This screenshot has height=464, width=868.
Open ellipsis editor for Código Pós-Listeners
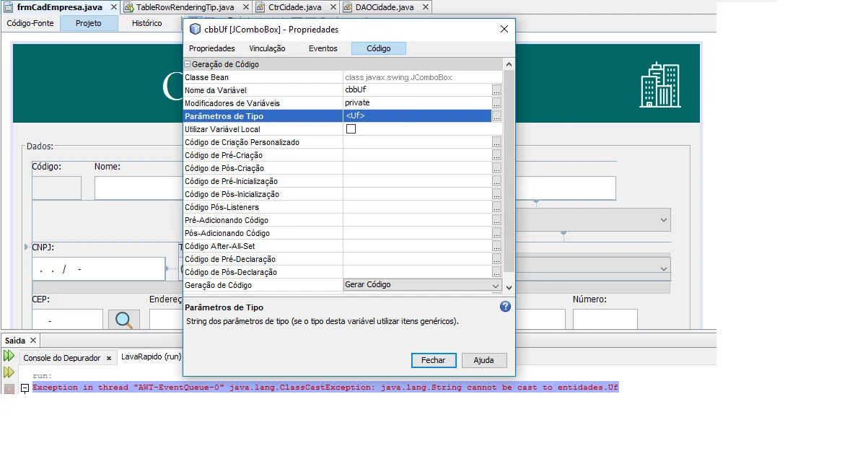[x=496, y=207]
